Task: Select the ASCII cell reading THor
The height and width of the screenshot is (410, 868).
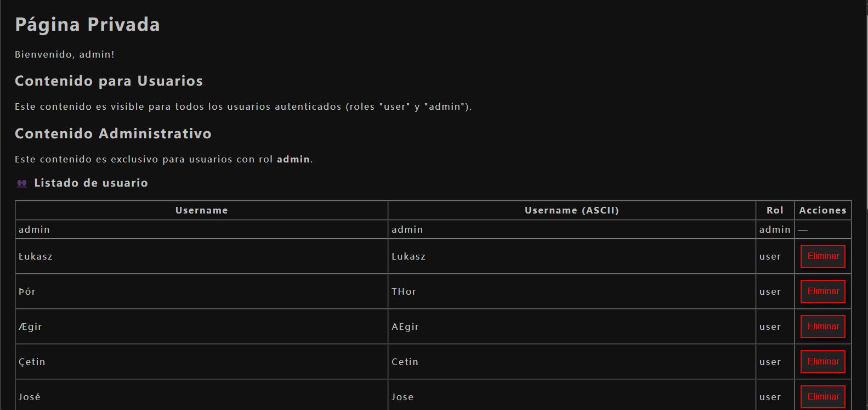Action: 404,291
